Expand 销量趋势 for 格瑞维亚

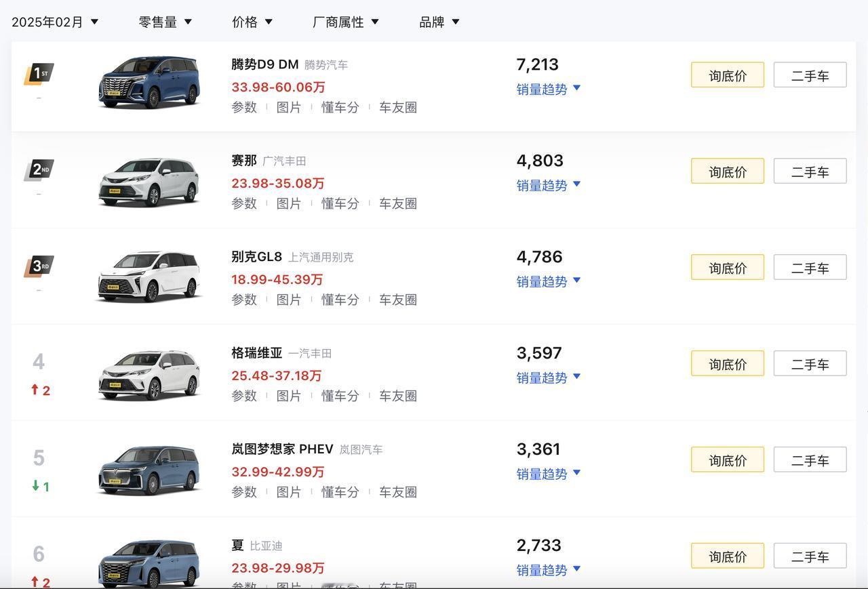(549, 378)
